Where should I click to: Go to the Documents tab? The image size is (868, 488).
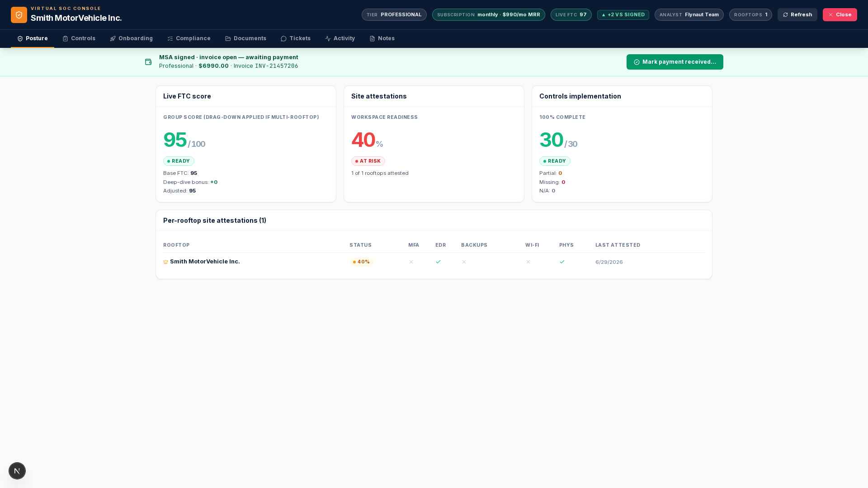(245, 38)
